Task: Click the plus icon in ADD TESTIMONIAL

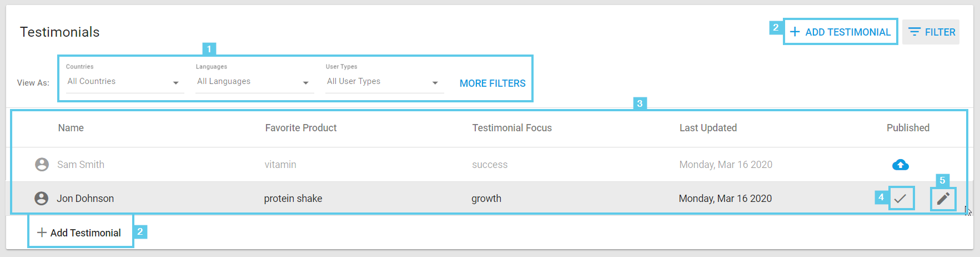Action: 795,32
